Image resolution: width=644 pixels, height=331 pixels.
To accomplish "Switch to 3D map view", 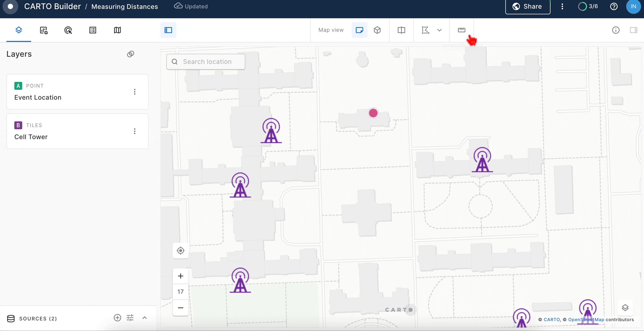I will coord(377,30).
